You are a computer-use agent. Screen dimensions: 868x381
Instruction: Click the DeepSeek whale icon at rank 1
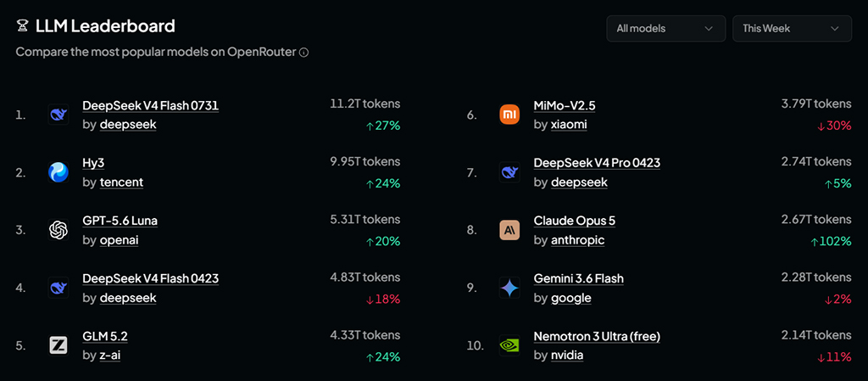pyautogui.click(x=58, y=114)
